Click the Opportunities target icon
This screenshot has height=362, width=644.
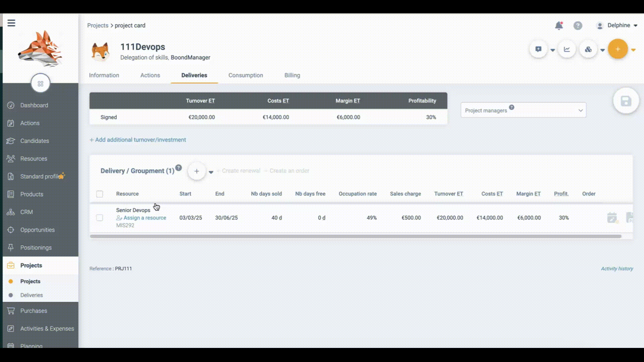coord(11,230)
